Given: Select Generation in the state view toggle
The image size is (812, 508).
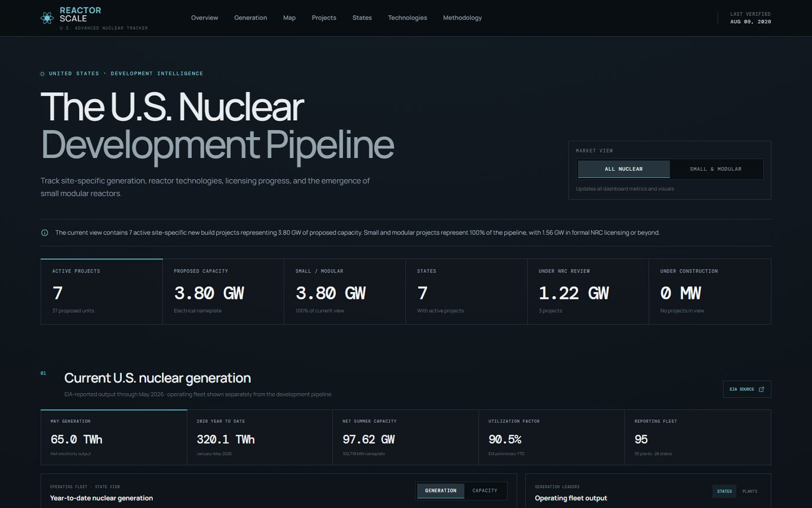Looking at the screenshot, I should (441, 491).
